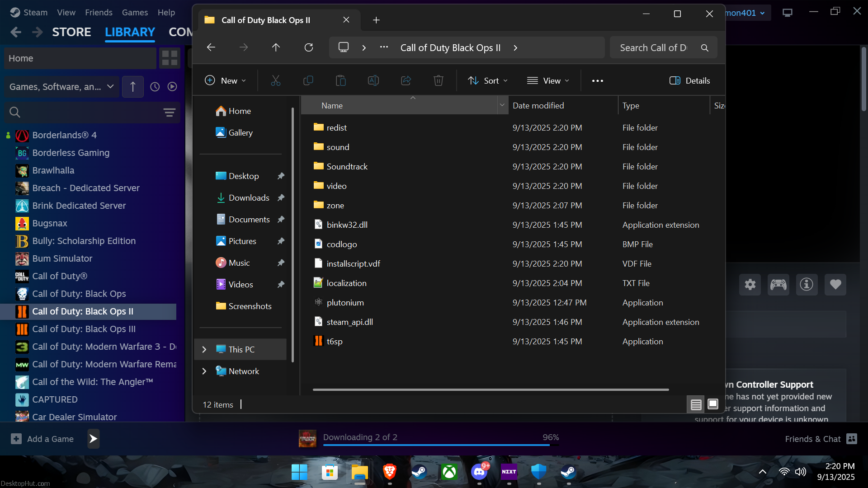Open Games, Software filter dropdown in Steam
Image resolution: width=868 pixels, height=488 pixels.
point(62,87)
